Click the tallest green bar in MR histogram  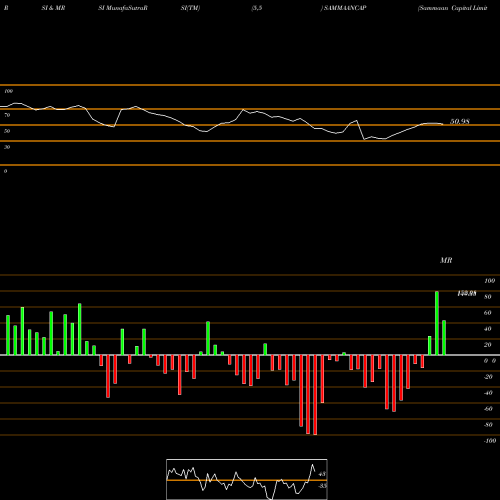coord(437,323)
